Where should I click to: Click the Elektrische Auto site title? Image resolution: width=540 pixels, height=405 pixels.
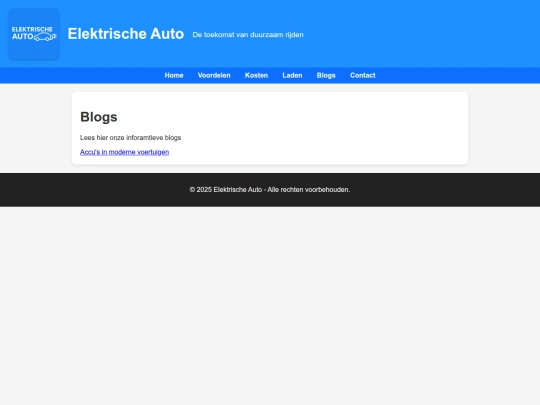[126, 34]
